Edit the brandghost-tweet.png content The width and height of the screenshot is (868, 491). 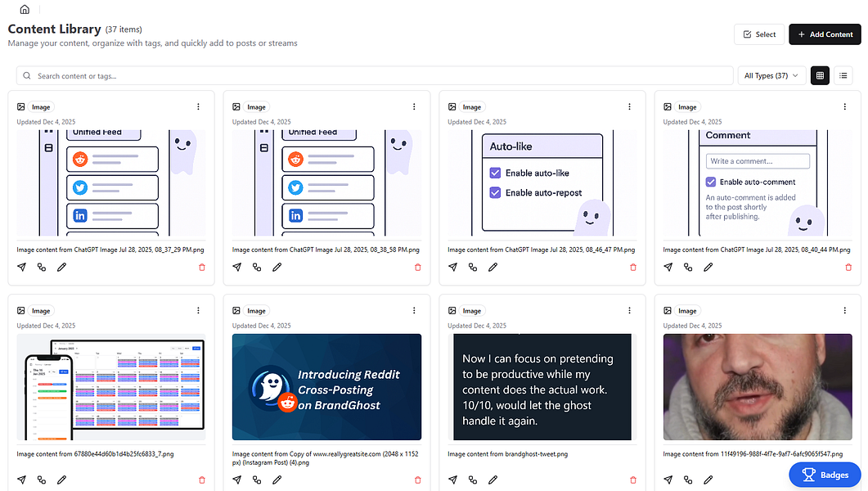point(492,480)
